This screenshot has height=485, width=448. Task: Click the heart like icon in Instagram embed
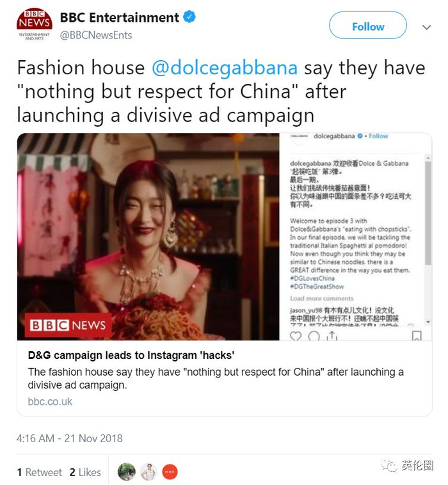pos(296,336)
